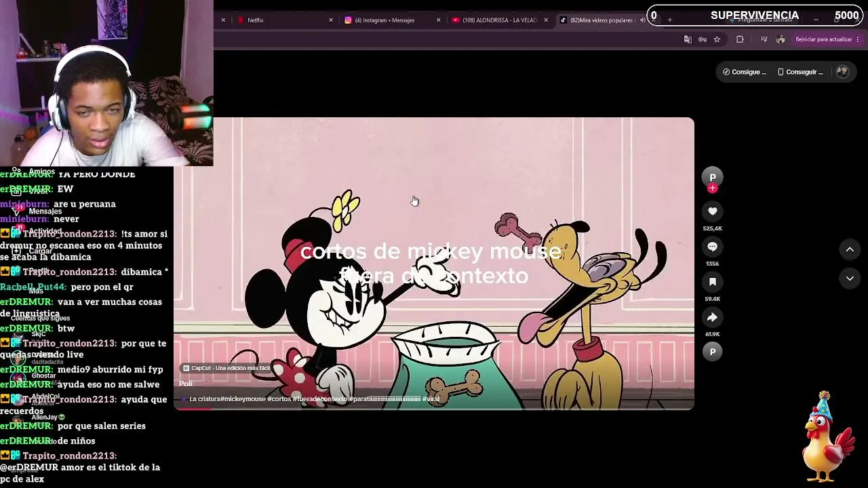Click the comment count '1356'

[712, 264]
